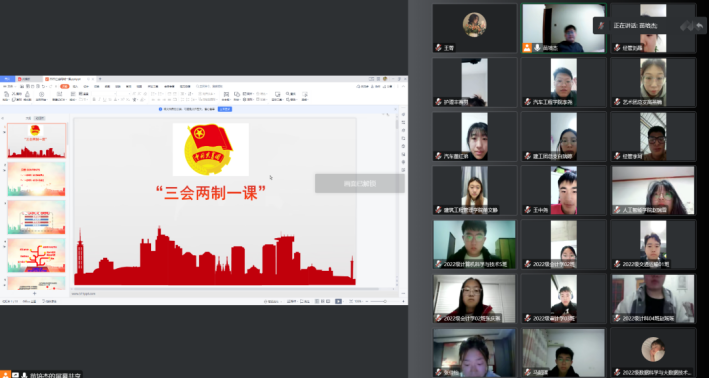This screenshot has width=709, height=378.
Task: Click the Find magnifier icon in ribbon
Action: (288, 94)
